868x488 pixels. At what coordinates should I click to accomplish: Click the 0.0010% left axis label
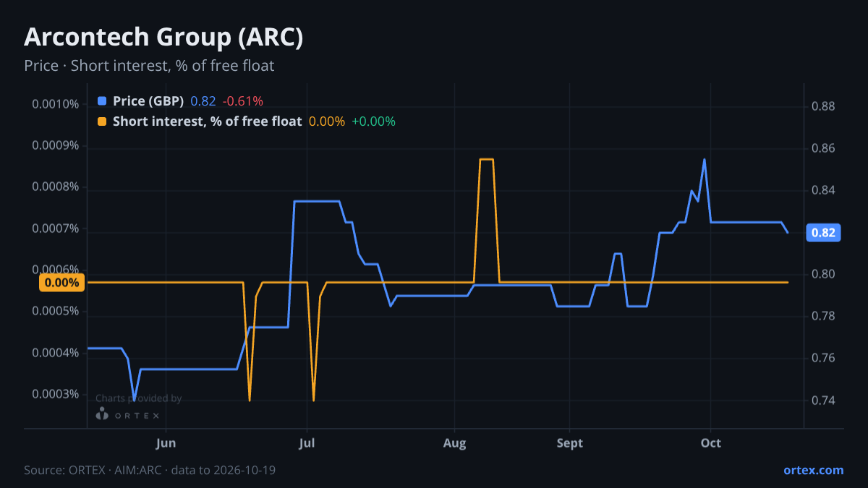coord(55,104)
